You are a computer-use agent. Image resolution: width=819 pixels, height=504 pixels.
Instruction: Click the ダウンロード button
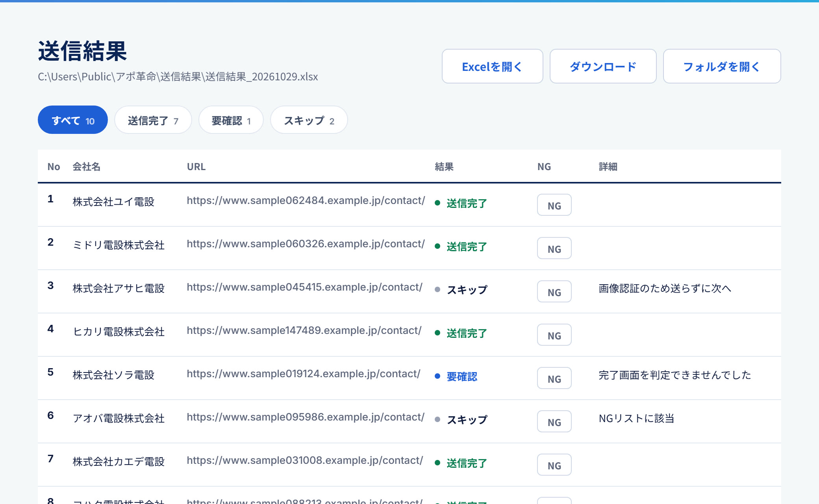pos(603,66)
